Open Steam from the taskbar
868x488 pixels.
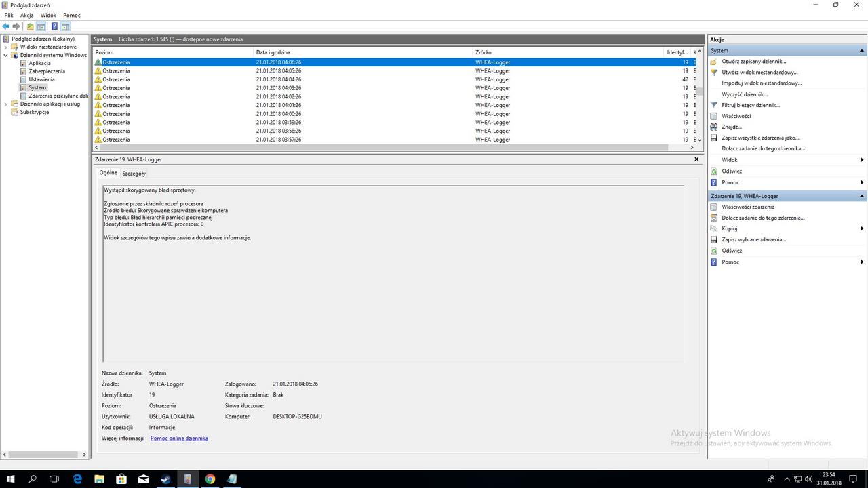click(165, 479)
